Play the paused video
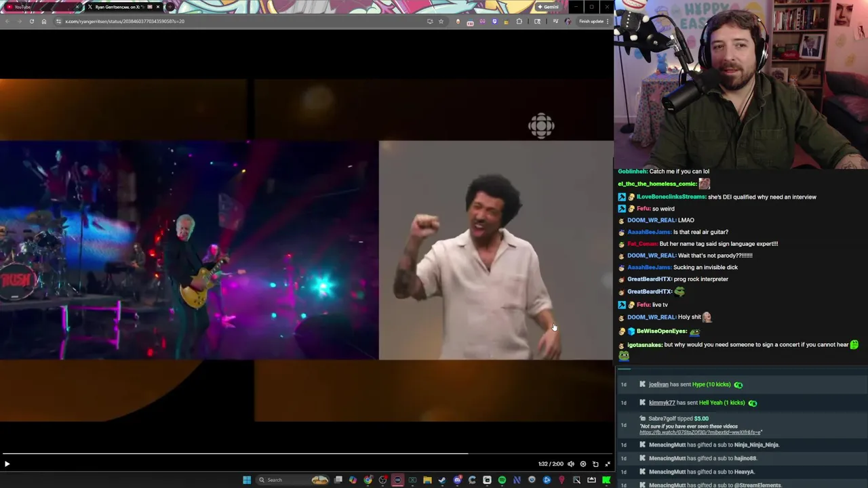Viewport: 868px width, 488px height. [x=7, y=464]
